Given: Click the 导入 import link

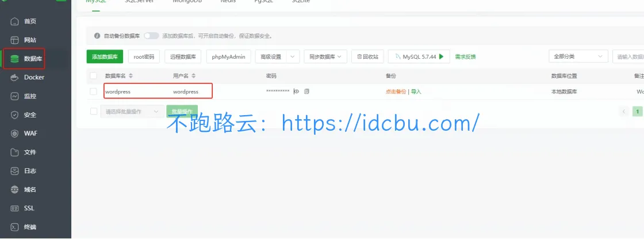Looking at the screenshot, I should pyautogui.click(x=416, y=92).
